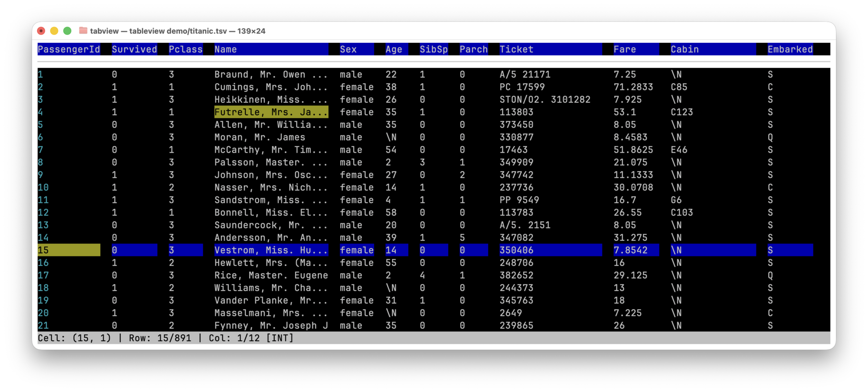Select the PassengerId column header
Image resolution: width=868 pixels, height=392 pixels.
69,49
